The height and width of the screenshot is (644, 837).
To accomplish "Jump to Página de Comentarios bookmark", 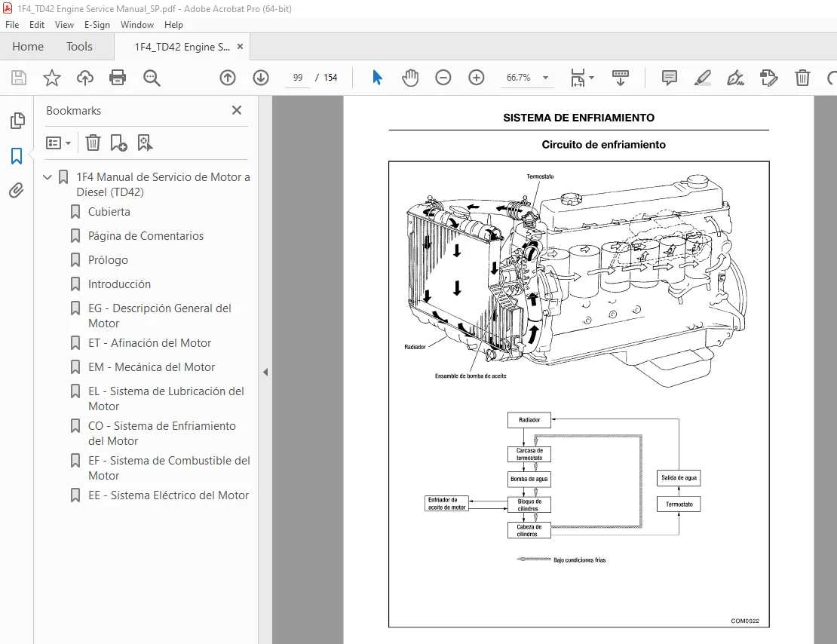I will click(146, 236).
